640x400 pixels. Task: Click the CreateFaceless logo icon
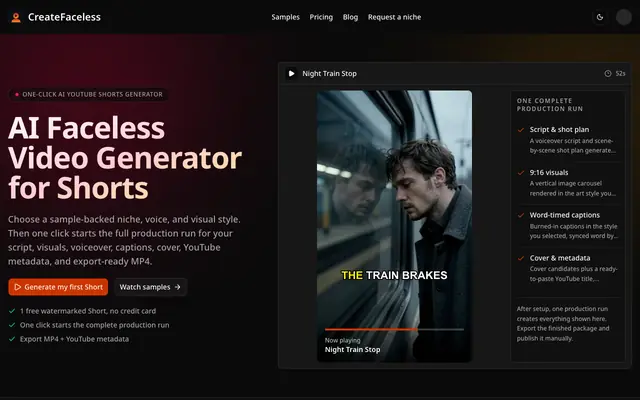click(16, 17)
